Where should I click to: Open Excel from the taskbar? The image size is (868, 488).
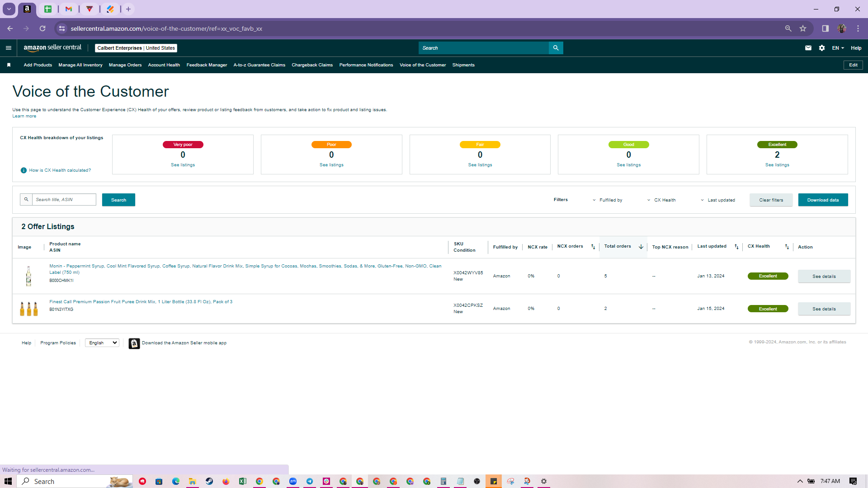point(243,481)
